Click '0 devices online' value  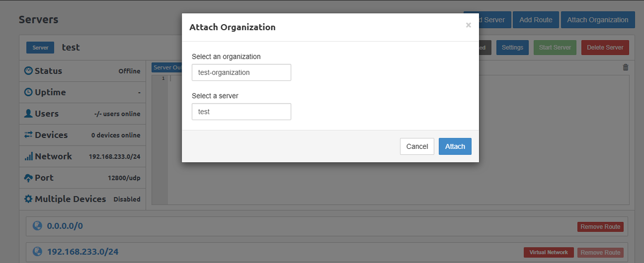tap(116, 135)
